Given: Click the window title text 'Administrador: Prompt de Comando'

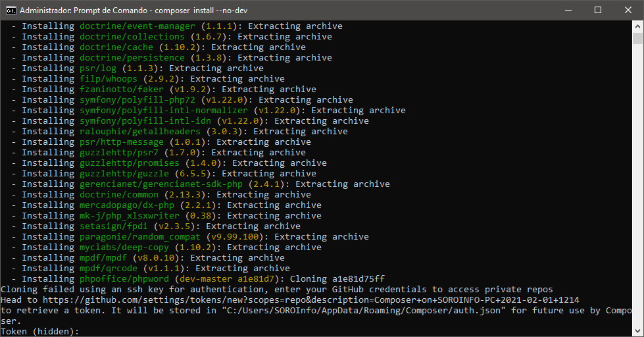Looking at the screenshot, I should [x=84, y=11].
